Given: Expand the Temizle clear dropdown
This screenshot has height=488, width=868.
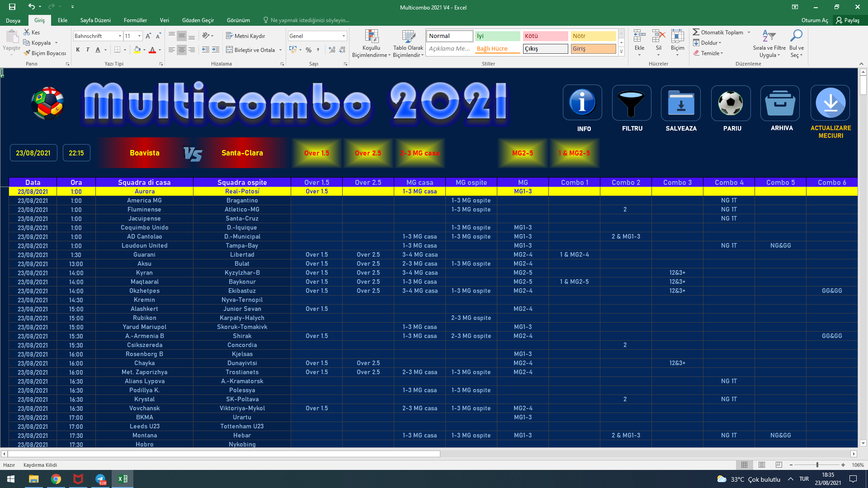Looking at the screenshot, I should [x=722, y=53].
